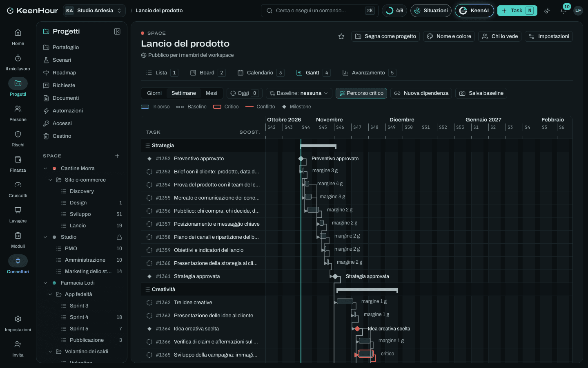Open the 4/6 progress indicator

tap(394, 11)
